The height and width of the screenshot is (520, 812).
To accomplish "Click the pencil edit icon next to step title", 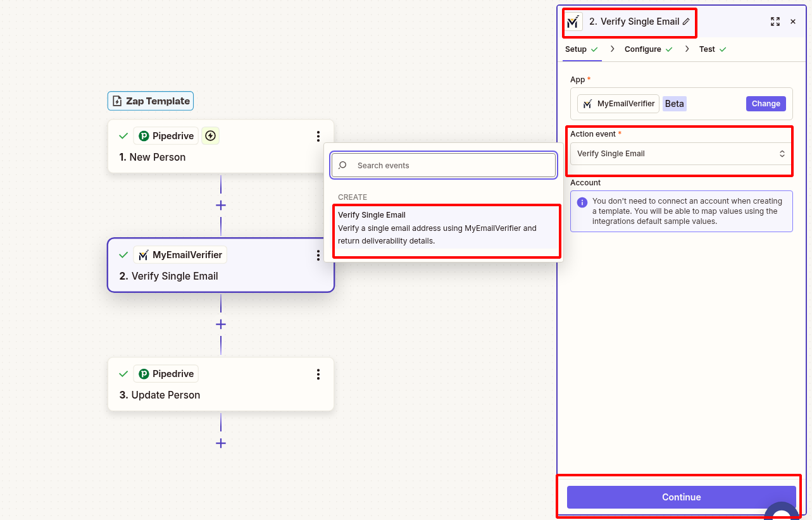I will pos(686,21).
